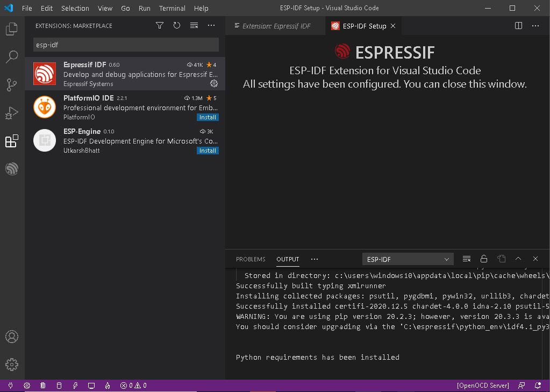
Task: Open the output channel ESP-IDF dropdown
Action: 408,259
